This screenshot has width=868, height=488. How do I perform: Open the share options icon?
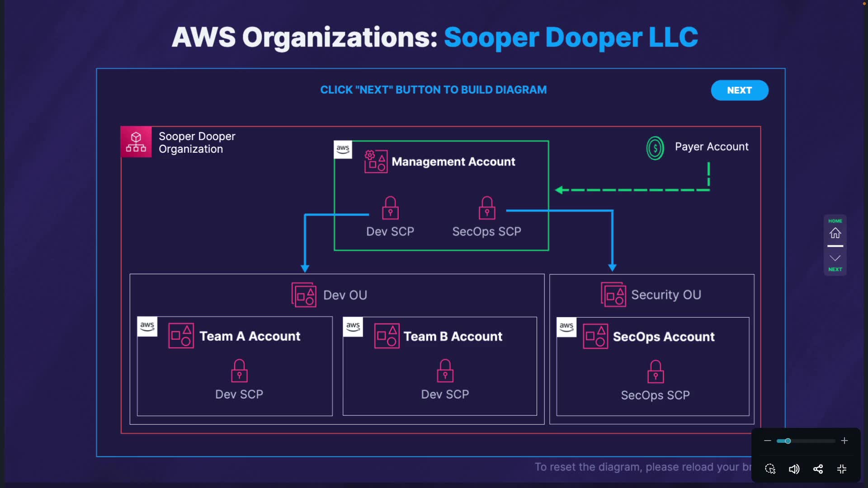(x=818, y=469)
